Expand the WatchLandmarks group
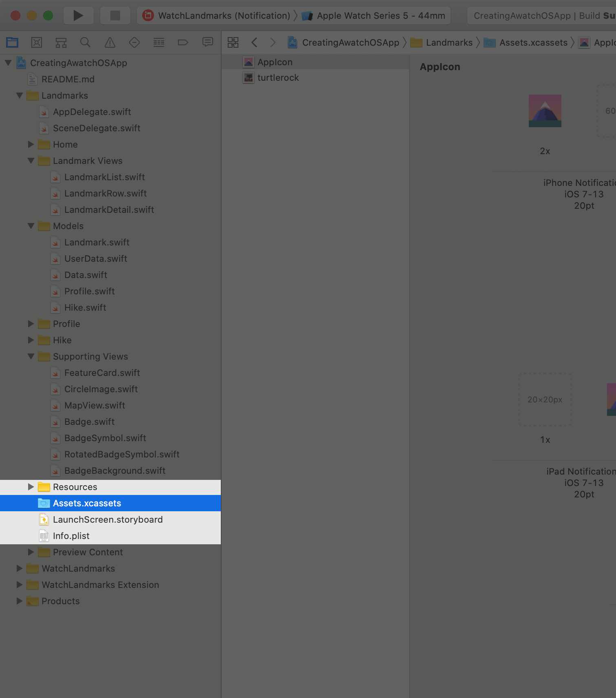Screen dimensions: 616x698 click(20, 568)
